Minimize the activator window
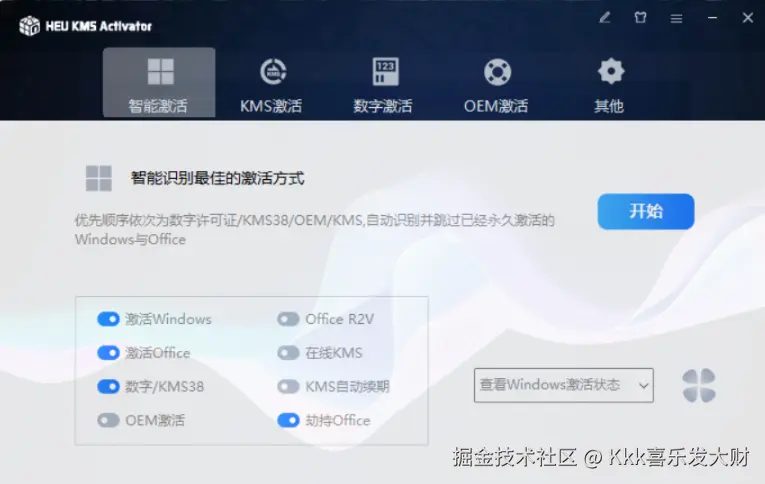 point(712,18)
